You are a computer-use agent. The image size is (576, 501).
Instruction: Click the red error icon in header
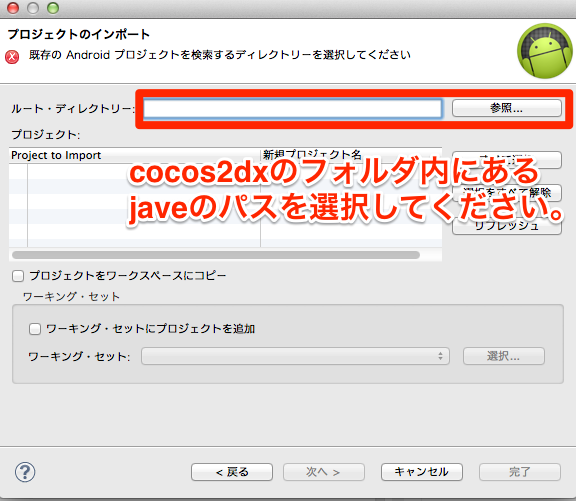click(12, 57)
